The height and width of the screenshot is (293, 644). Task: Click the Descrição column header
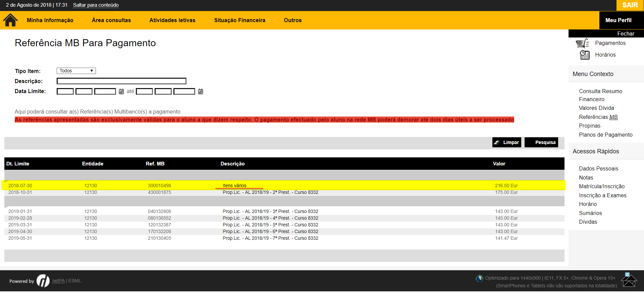(232, 164)
